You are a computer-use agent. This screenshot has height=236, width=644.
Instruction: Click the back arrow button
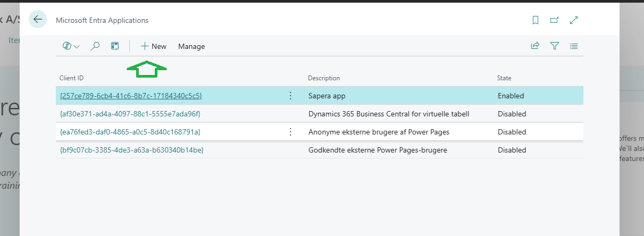tap(38, 20)
